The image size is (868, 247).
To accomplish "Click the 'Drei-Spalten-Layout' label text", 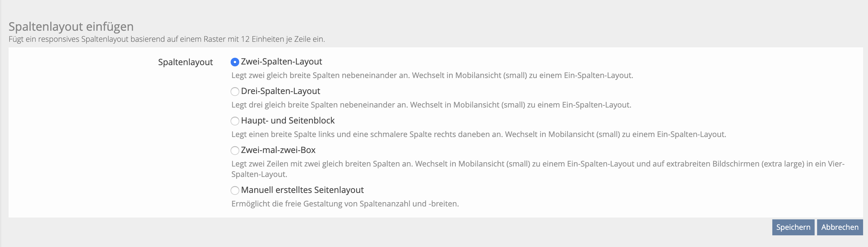I will click(x=280, y=91).
